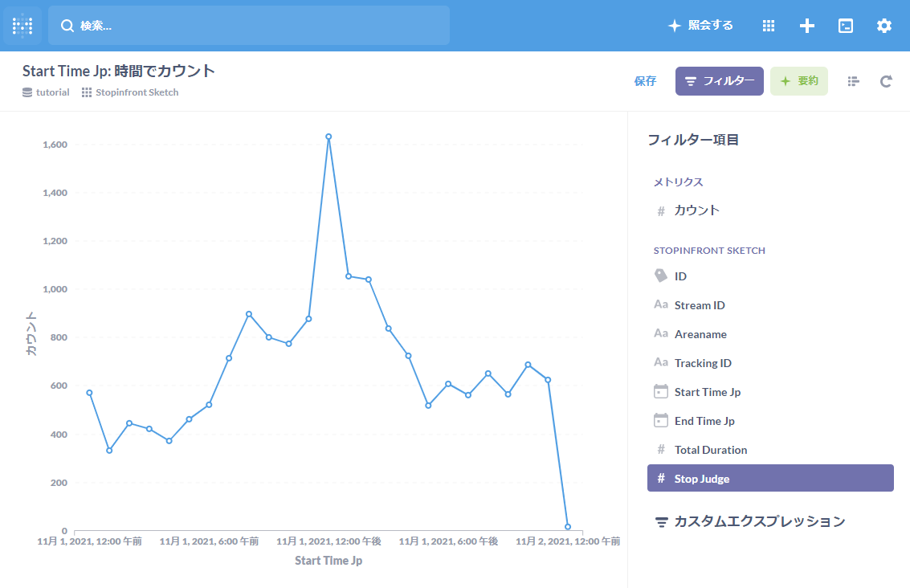Screen dimensions: 910x588
Task: Choose the Start Time Jp filter field
Action: pos(707,392)
